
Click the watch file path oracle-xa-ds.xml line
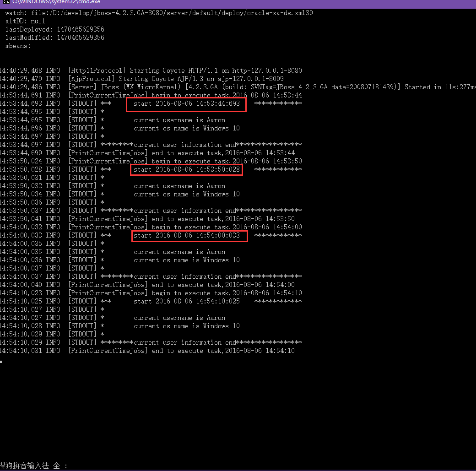pos(159,13)
